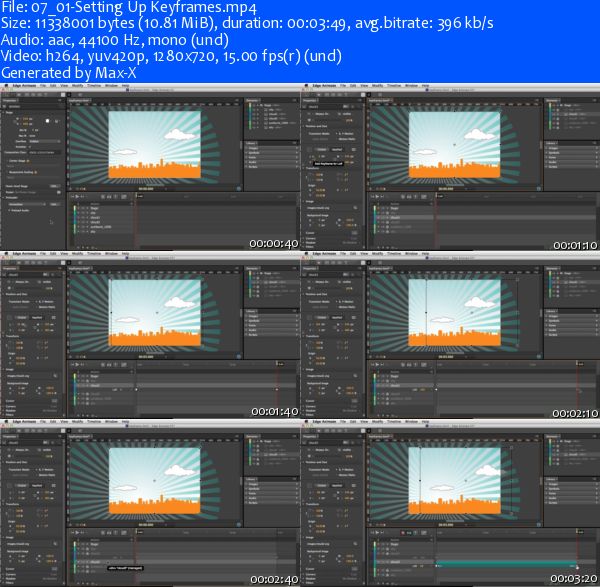This screenshot has height=587, width=600.
Task: Select the Rectangle tool in the 00:00:40 toolbar
Action: click(28, 94)
